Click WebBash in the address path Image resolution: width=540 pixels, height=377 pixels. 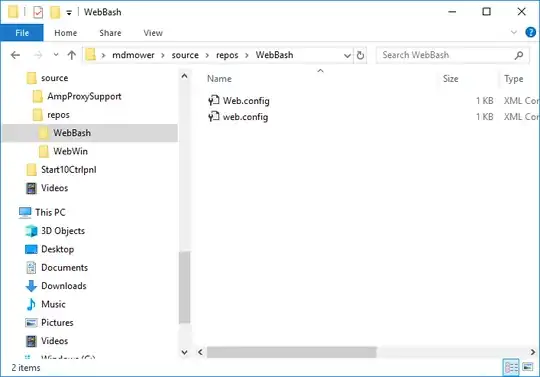pyautogui.click(x=274, y=55)
